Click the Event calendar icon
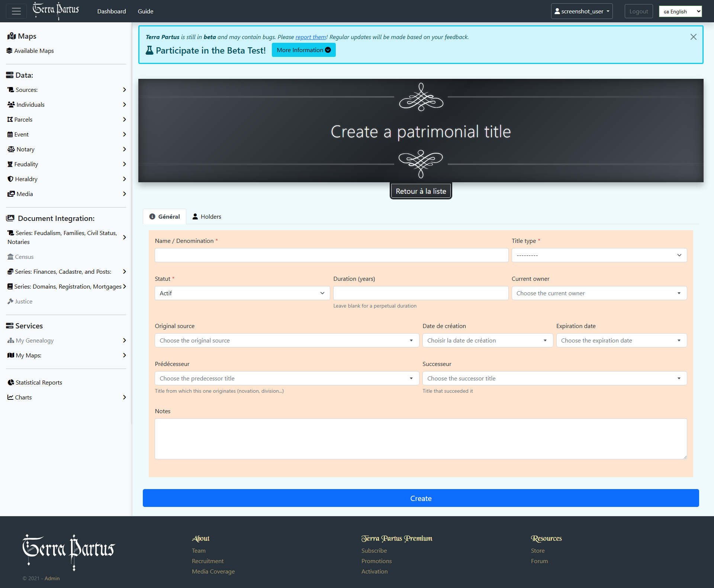The image size is (714, 588). tap(10, 134)
